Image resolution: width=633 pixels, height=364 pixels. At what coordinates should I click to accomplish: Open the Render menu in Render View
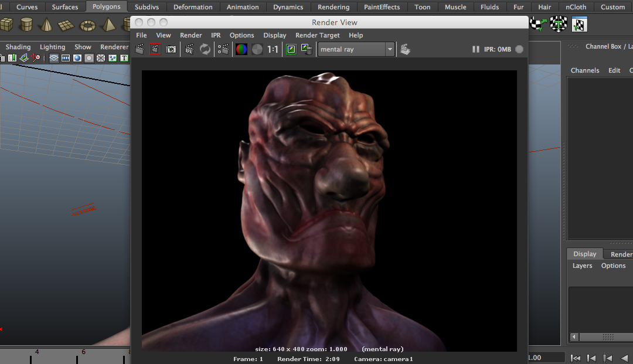(191, 35)
